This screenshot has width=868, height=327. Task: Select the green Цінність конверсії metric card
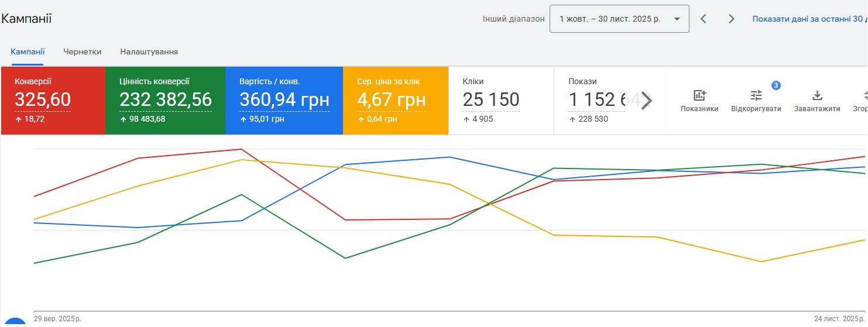165,101
